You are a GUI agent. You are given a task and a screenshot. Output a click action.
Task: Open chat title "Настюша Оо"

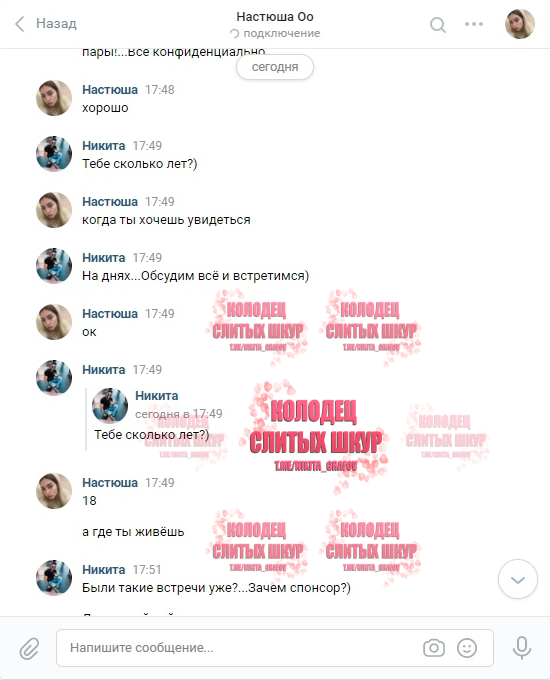click(x=275, y=17)
